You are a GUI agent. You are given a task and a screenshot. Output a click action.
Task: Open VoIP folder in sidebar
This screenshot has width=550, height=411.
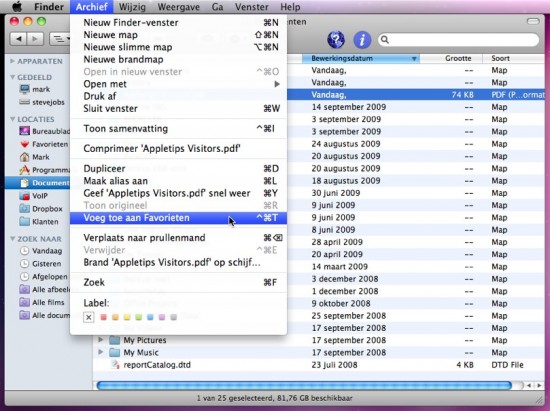click(34, 196)
